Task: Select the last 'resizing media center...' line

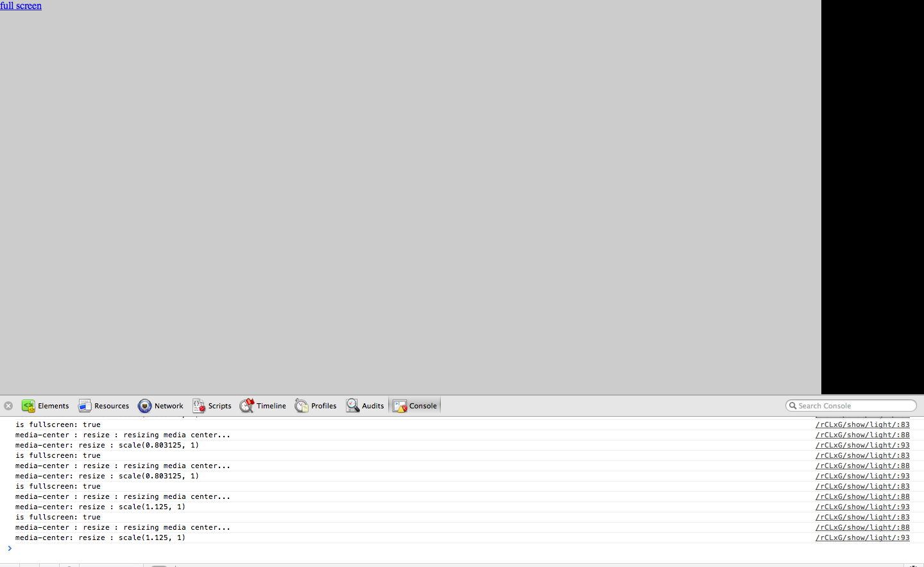Action: point(123,527)
